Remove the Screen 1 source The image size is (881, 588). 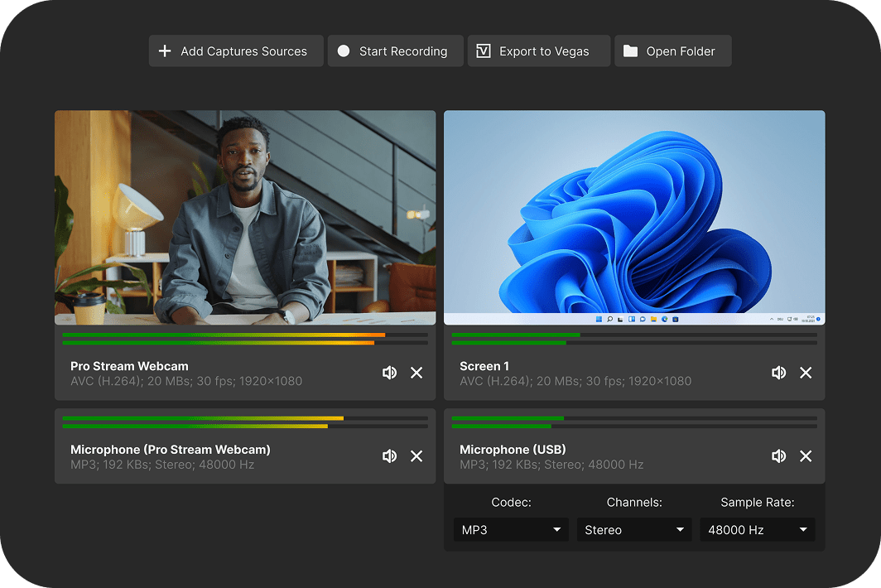(x=806, y=373)
